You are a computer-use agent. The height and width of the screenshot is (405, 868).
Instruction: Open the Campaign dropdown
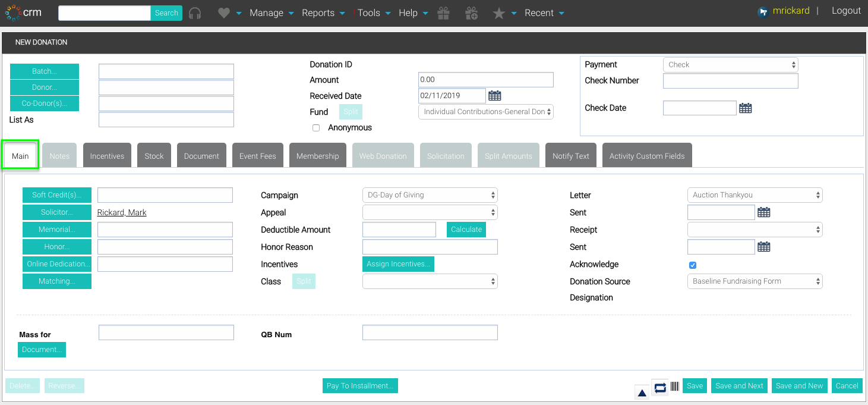click(430, 195)
